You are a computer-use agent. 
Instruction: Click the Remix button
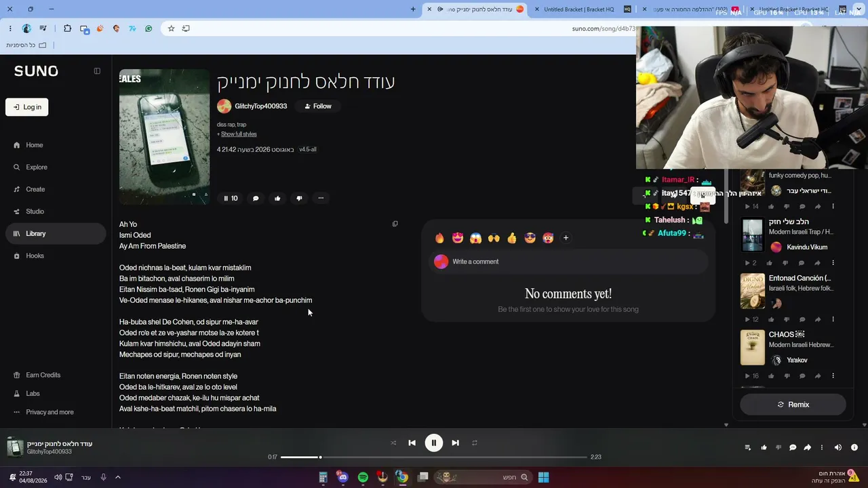(793, 405)
